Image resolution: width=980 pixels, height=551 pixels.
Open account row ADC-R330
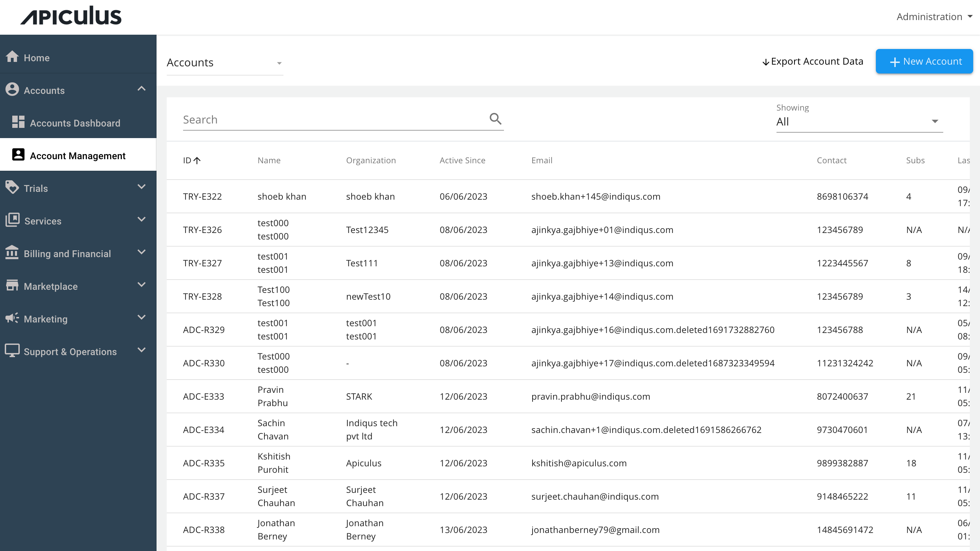pos(568,363)
